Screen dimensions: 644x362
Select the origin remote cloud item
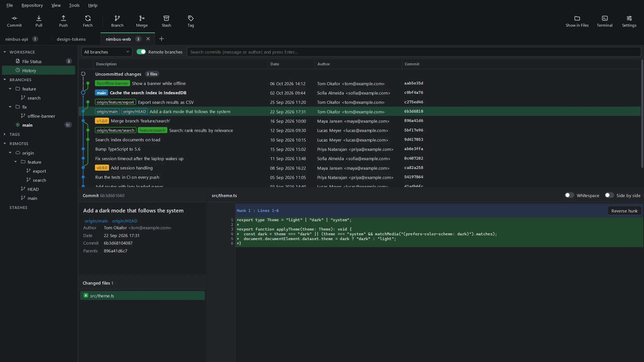pos(39,153)
